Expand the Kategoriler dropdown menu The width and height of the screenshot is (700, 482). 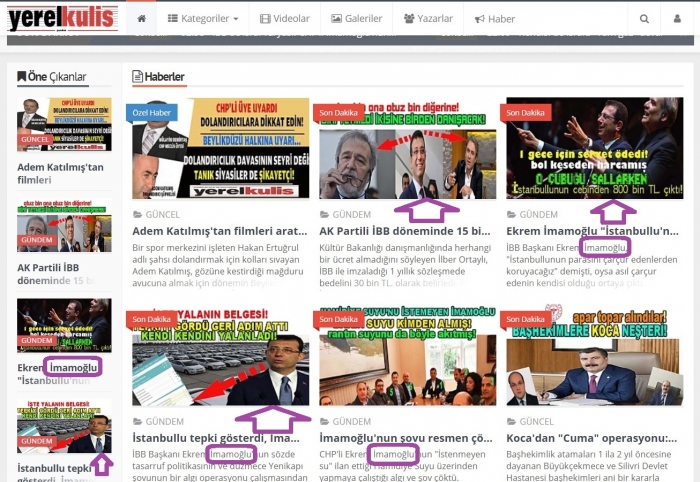tap(203, 18)
